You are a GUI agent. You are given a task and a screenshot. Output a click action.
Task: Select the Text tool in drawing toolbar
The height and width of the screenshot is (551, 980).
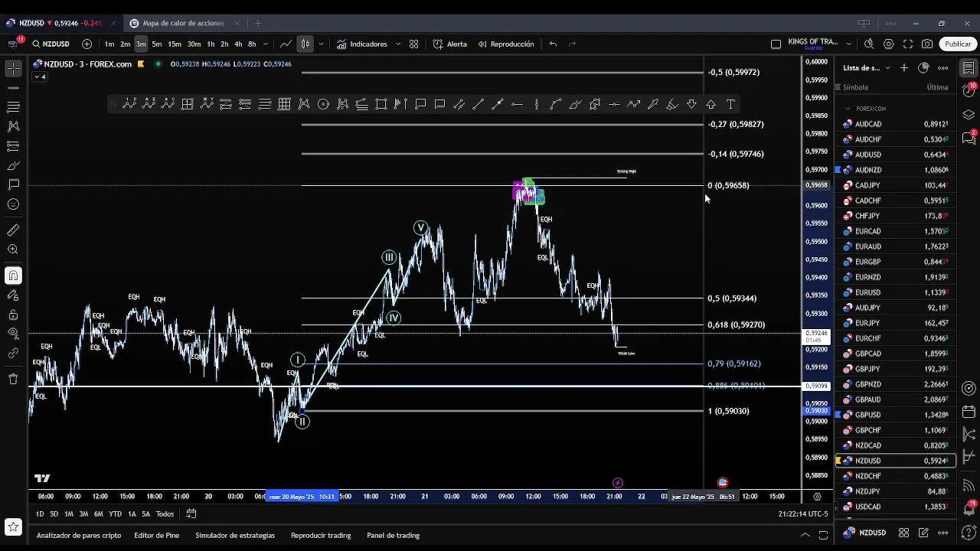coord(730,104)
